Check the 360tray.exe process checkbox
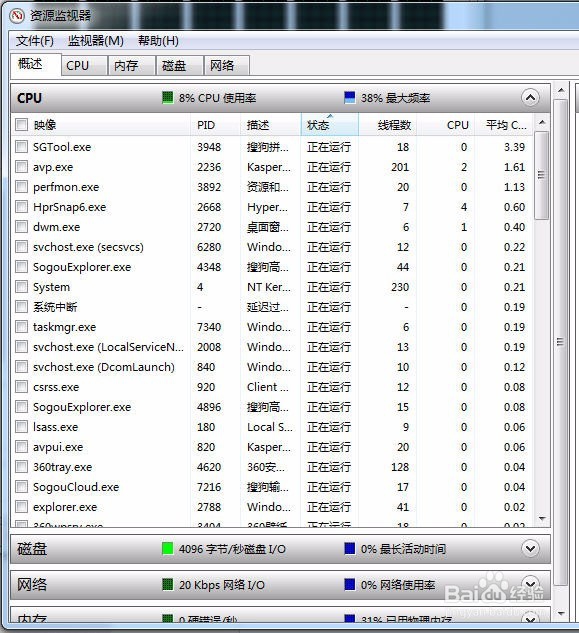579x633 pixels. click(21, 467)
